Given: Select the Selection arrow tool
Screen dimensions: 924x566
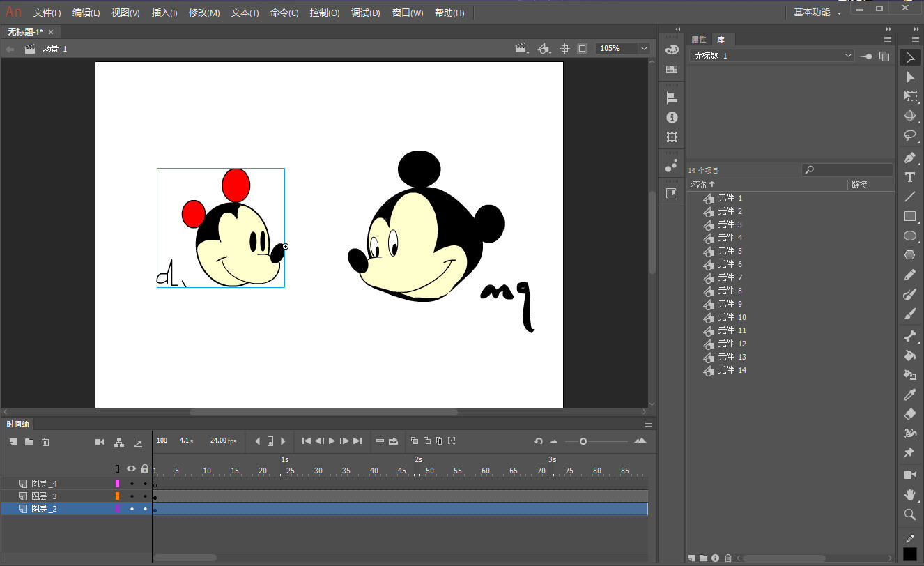Looking at the screenshot, I should point(910,57).
